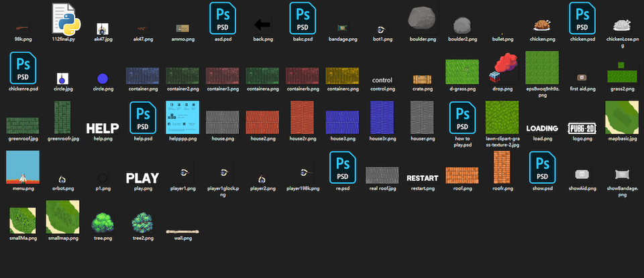Select the back.png arrow image
Viewport: 644px width, 278px height.
pyautogui.click(x=262, y=25)
